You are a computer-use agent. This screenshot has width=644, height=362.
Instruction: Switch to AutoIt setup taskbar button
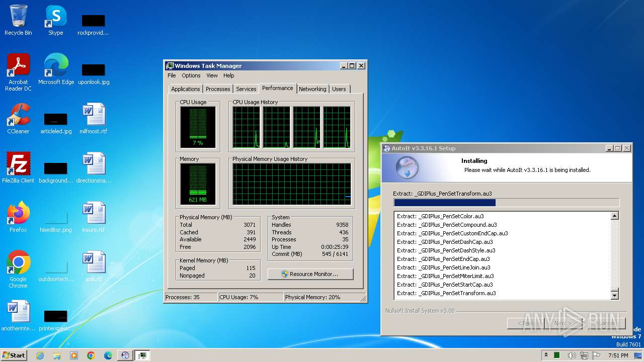pos(125,355)
